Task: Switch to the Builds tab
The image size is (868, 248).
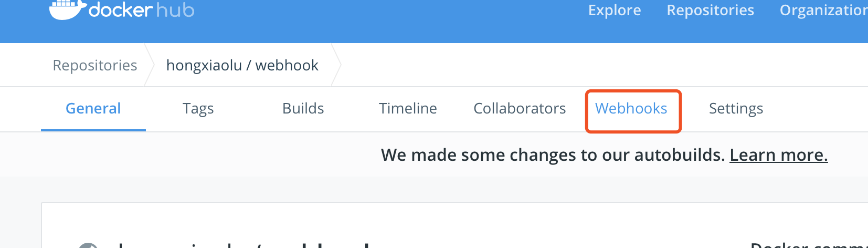Action: [x=303, y=109]
